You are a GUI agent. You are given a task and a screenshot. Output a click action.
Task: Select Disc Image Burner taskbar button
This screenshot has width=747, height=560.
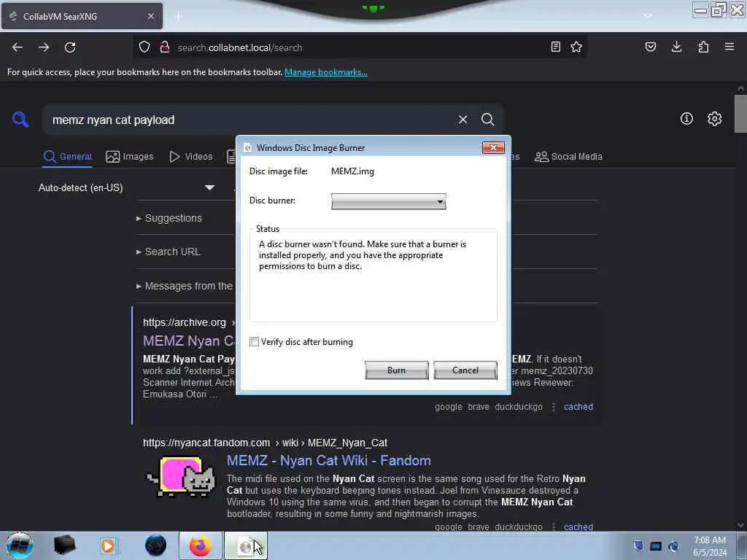tap(245, 545)
